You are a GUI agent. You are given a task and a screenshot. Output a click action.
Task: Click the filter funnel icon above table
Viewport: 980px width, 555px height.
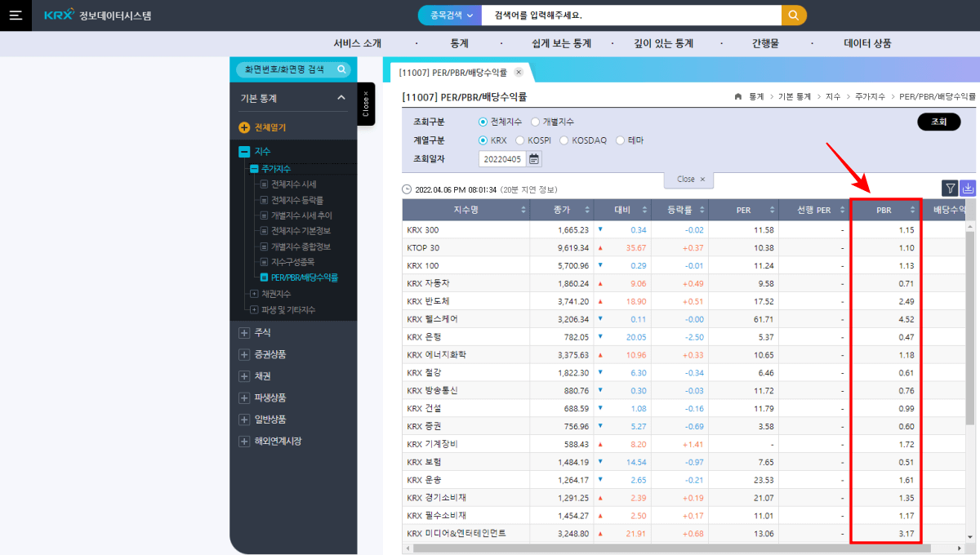950,189
